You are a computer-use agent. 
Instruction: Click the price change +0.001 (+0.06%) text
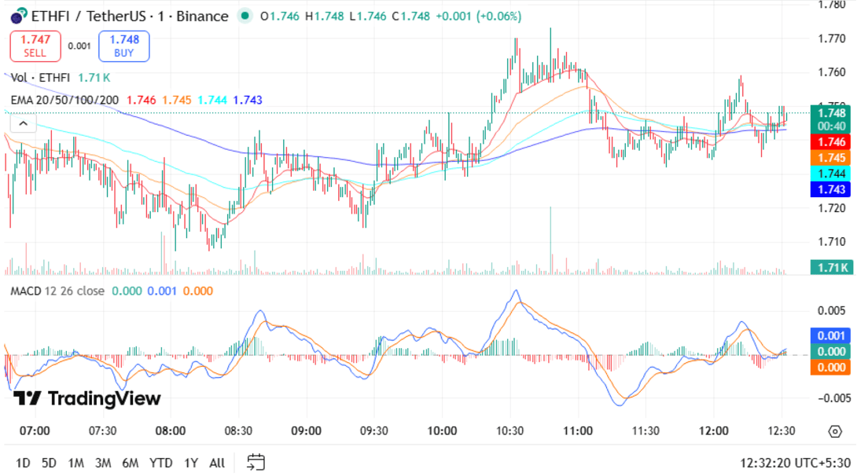coord(478,16)
